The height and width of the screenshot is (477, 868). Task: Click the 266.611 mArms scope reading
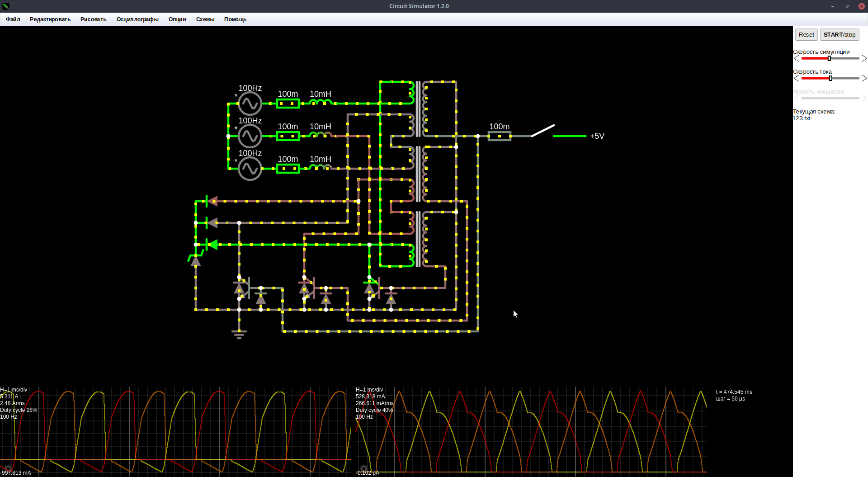click(x=375, y=403)
